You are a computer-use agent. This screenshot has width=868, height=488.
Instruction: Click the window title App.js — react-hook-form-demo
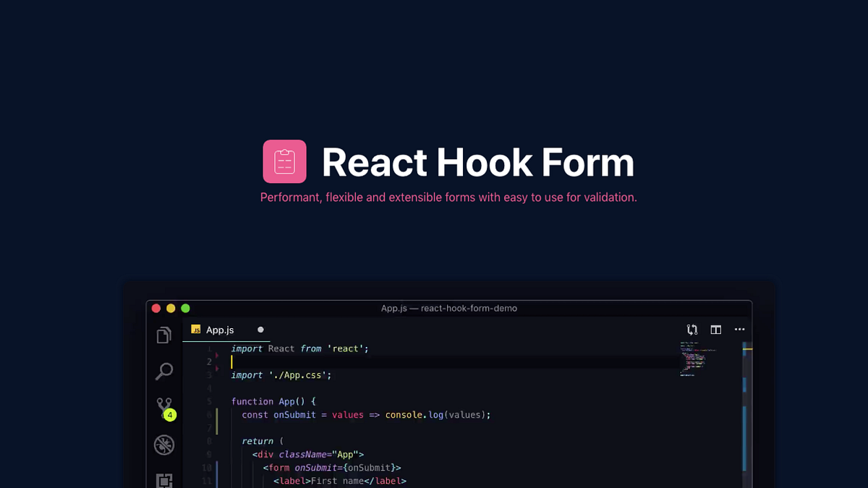tap(448, 308)
